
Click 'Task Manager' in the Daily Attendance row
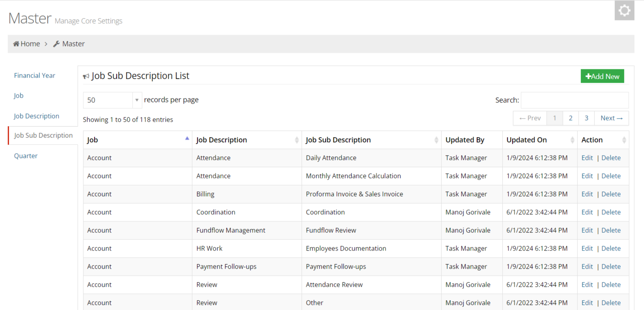pos(466,158)
